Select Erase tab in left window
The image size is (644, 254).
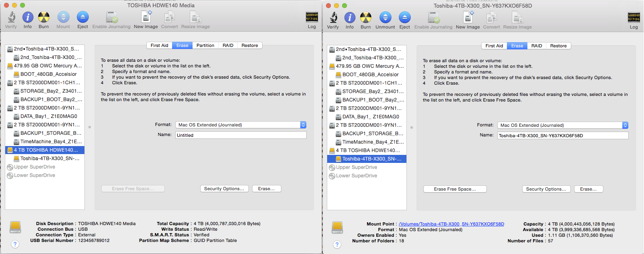pyautogui.click(x=183, y=45)
